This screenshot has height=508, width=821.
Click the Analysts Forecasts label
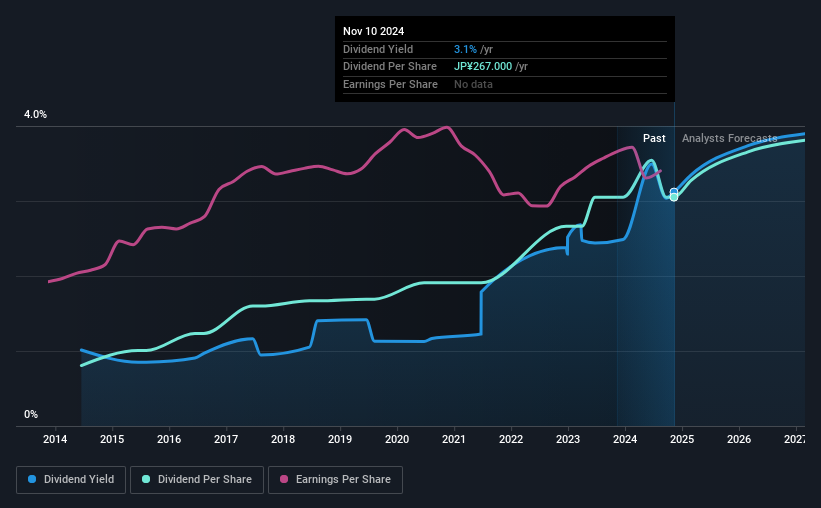pyautogui.click(x=729, y=138)
